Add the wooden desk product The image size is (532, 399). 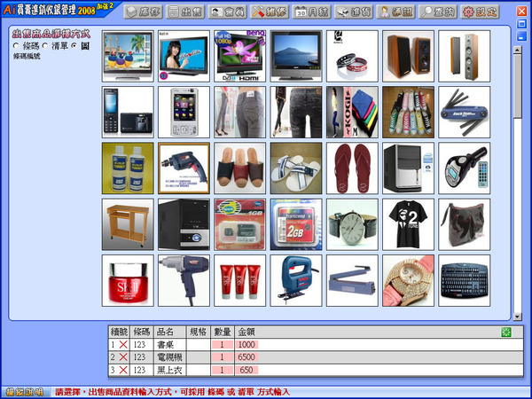click(x=128, y=224)
